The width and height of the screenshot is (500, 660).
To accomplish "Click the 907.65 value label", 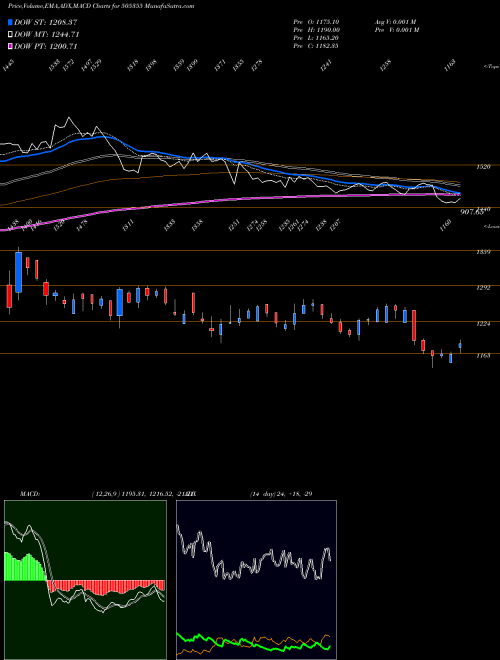I will 472,212.
